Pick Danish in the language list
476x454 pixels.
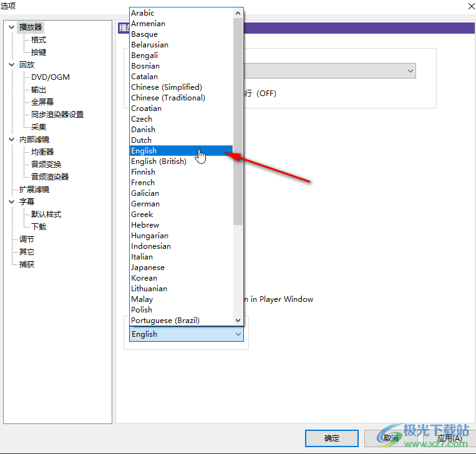pyautogui.click(x=182, y=130)
